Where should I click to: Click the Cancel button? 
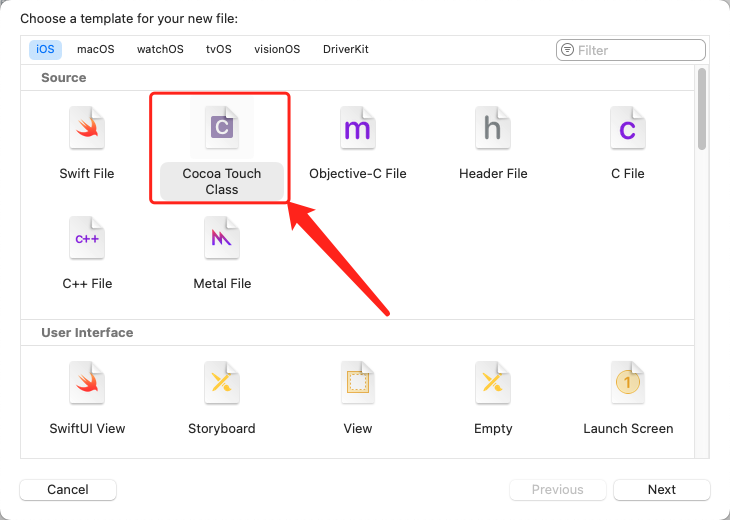(x=68, y=490)
